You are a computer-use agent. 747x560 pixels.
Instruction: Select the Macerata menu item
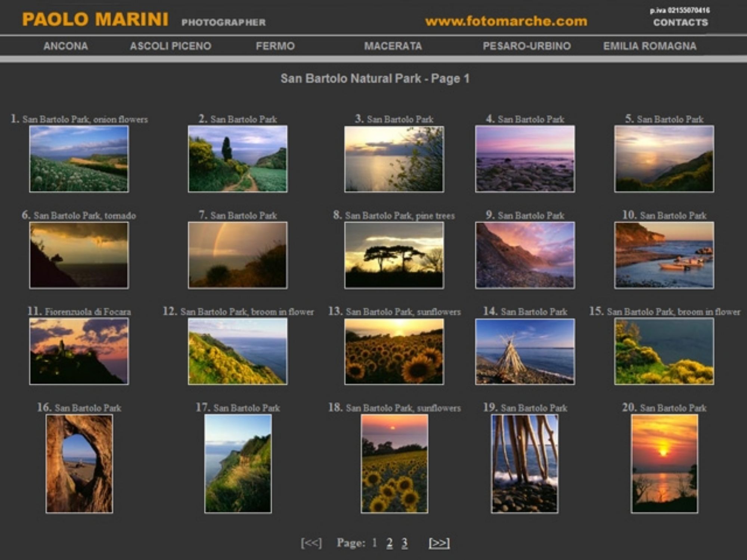coord(393,46)
